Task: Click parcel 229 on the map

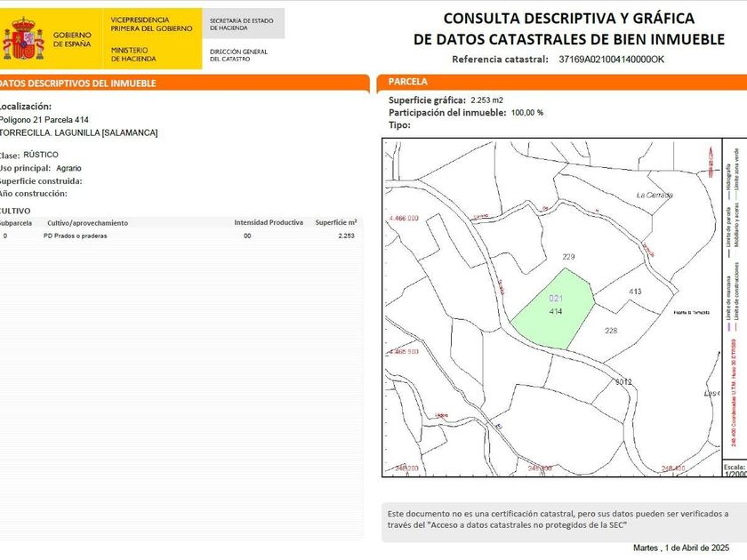Action: point(568,257)
